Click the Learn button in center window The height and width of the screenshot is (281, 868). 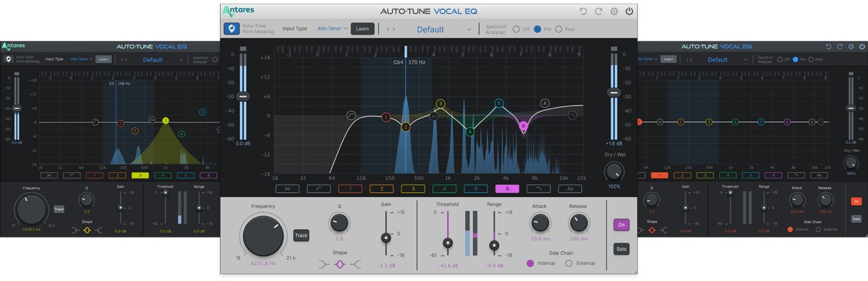click(x=363, y=29)
